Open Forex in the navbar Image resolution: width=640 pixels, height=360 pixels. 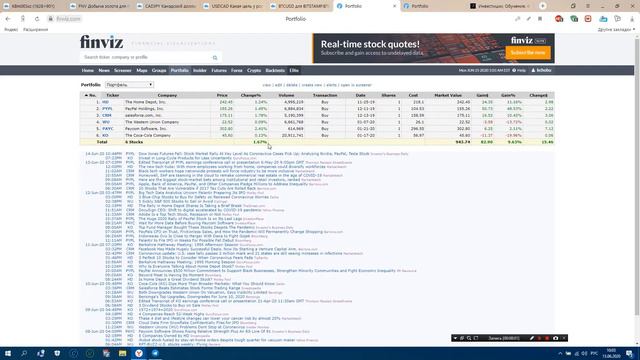(236, 70)
